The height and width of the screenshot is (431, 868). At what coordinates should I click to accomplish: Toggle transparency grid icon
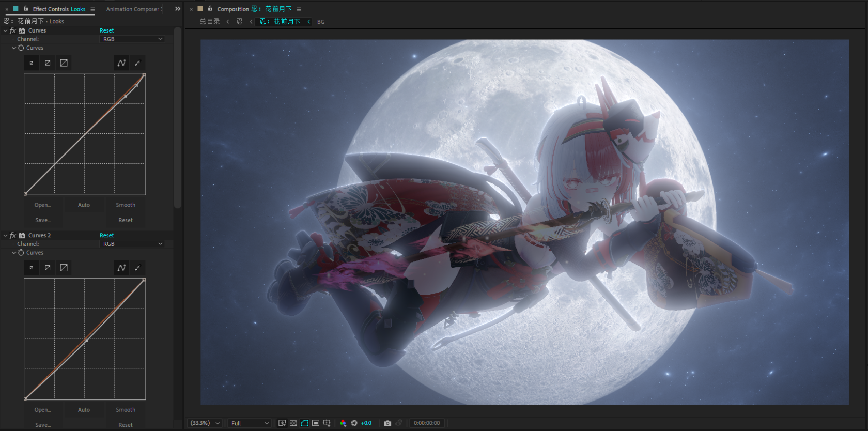point(293,423)
